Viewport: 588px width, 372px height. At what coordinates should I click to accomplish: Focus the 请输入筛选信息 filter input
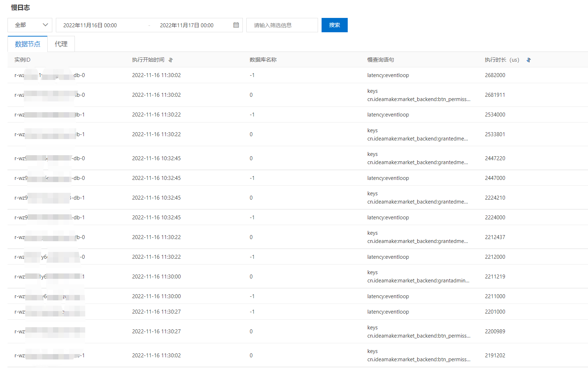(x=282, y=25)
